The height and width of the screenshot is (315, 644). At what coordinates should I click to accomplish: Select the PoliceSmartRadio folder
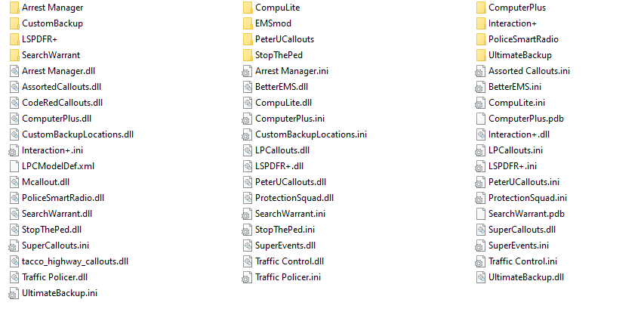[x=517, y=39]
